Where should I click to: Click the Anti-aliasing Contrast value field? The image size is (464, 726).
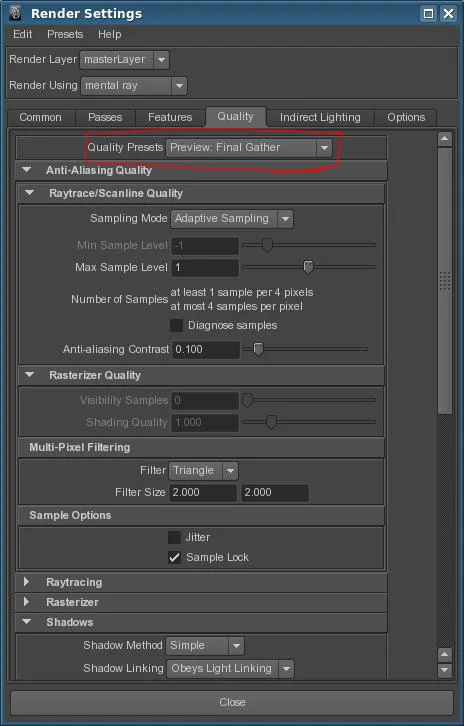pos(206,349)
